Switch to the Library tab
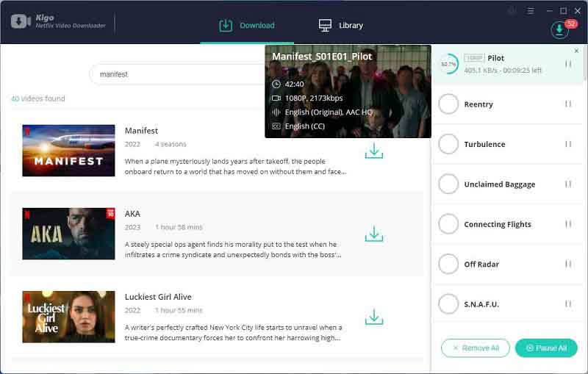Screen dimensions: 588x374 pos(340,26)
